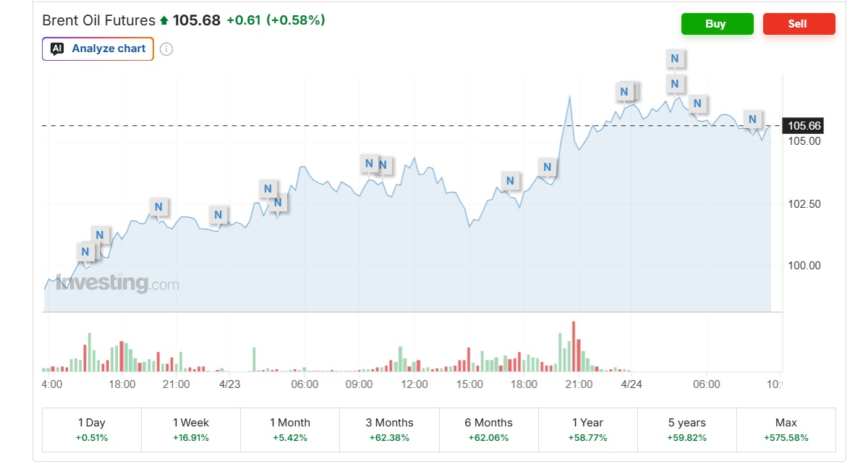Screen dimensions: 868x472
Task: Click the green up arrow beside the price
Action: [x=164, y=21]
